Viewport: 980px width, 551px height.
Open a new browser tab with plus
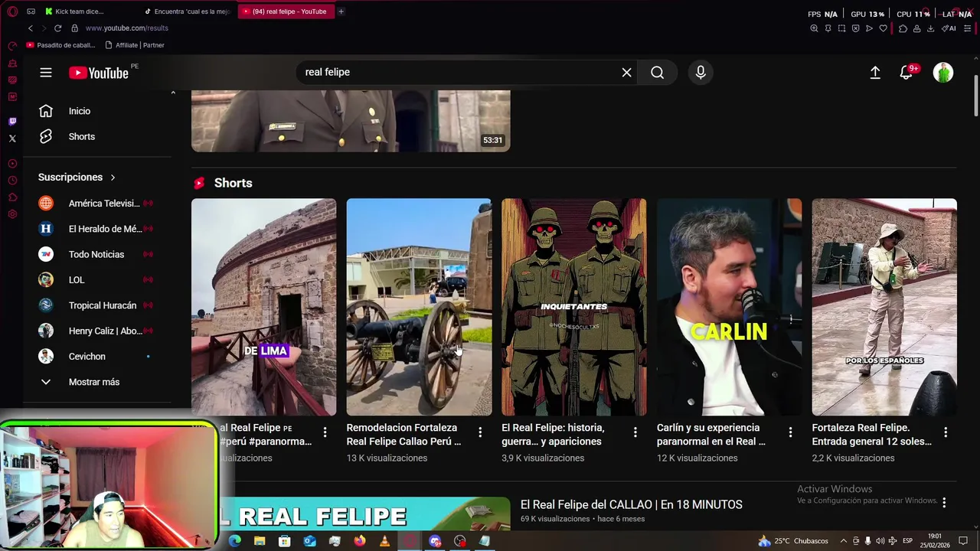[341, 11]
